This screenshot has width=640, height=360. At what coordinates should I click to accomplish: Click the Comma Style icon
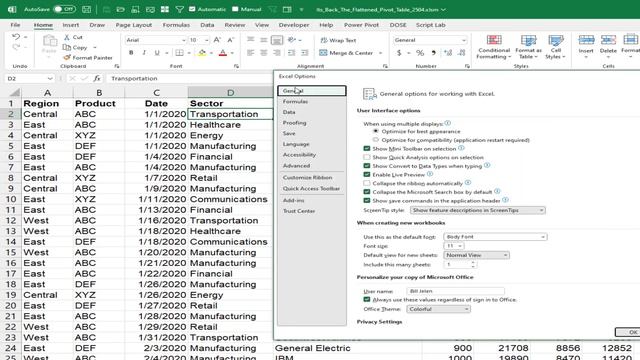(433, 53)
